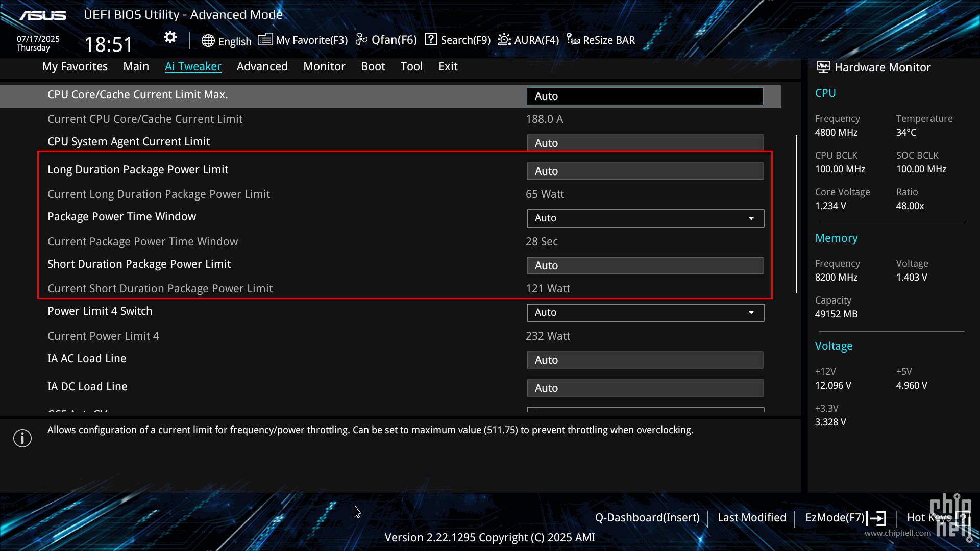
Task: Expand Package Power Time Window dropdown
Action: pos(645,218)
